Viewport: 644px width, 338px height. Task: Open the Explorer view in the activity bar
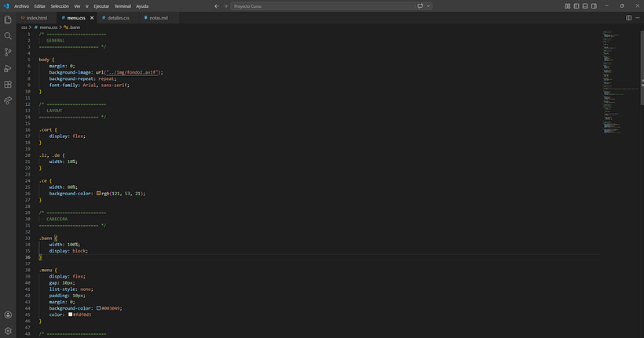8,20
